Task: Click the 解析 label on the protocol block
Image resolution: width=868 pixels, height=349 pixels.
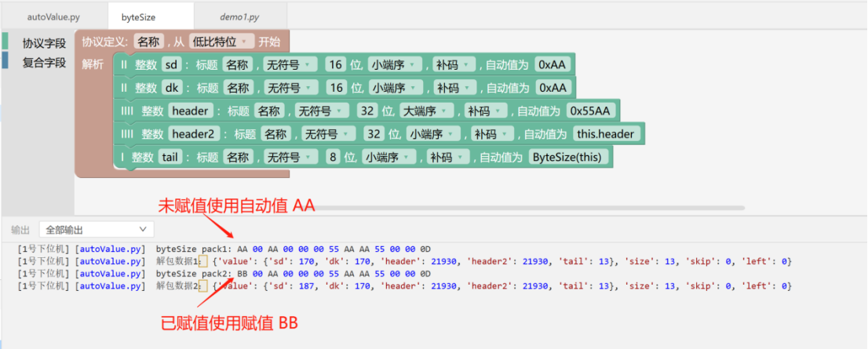Action: point(93,64)
